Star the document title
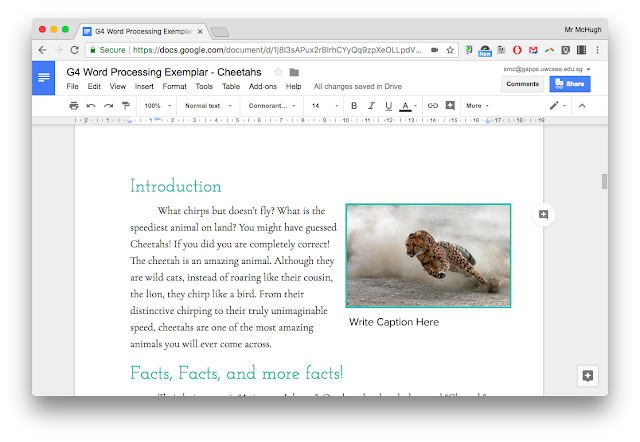Viewport: 640px width, 442px height. tap(278, 72)
